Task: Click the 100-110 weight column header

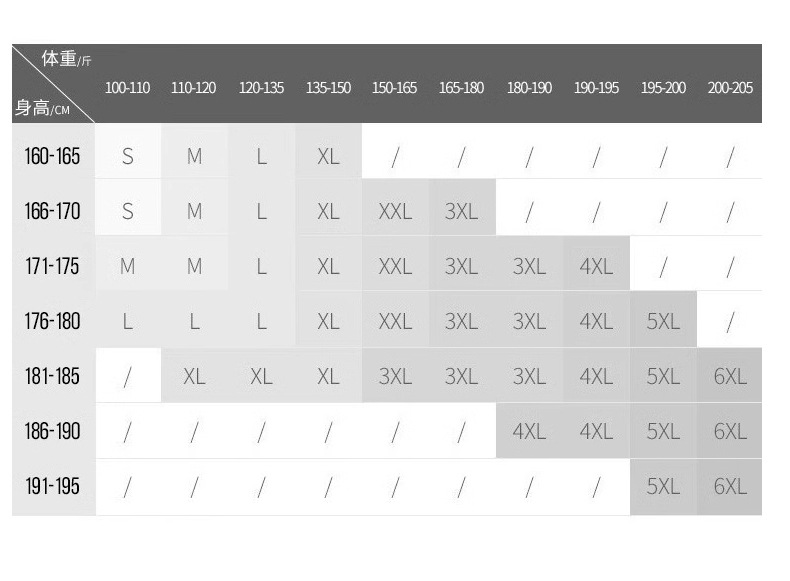Action: [x=127, y=88]
